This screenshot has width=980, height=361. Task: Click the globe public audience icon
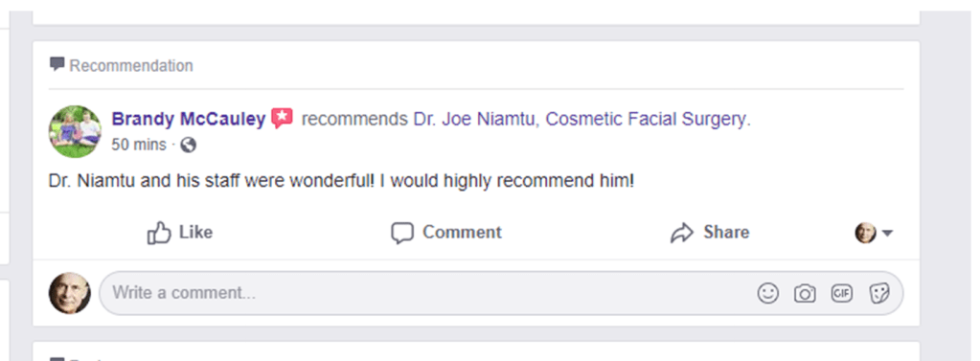tap(188, 145)
